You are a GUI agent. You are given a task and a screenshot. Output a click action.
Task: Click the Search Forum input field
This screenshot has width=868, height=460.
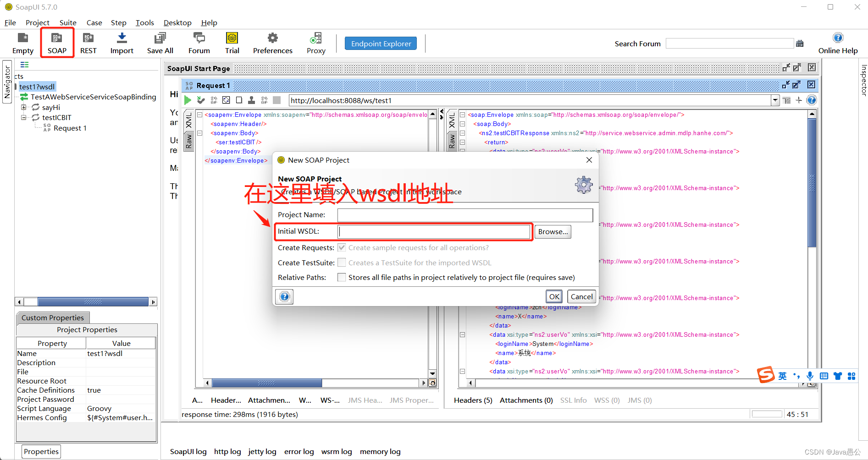click(730, 44)
